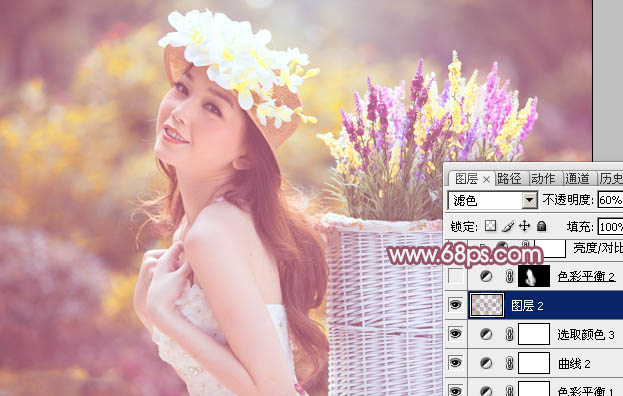Toggle the lock image pixels brush icon
This screenshot has width=623, height=396.
pos(507,226)
